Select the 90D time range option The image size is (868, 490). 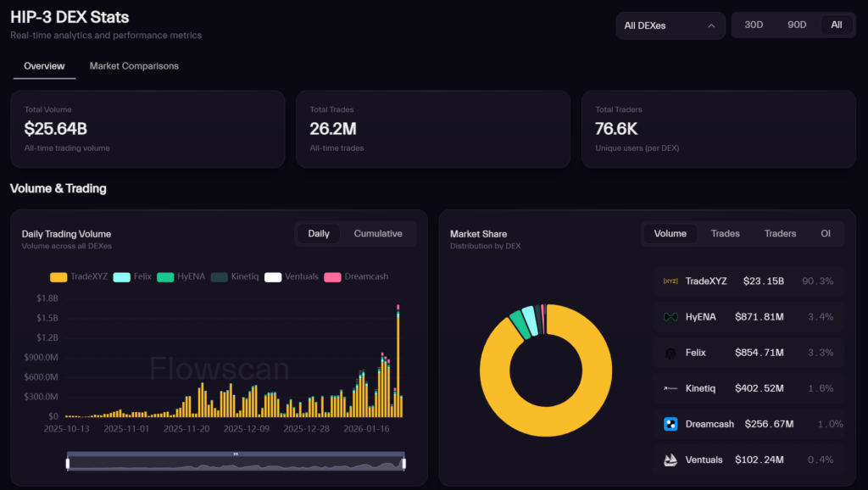click(x=797, y=25)
